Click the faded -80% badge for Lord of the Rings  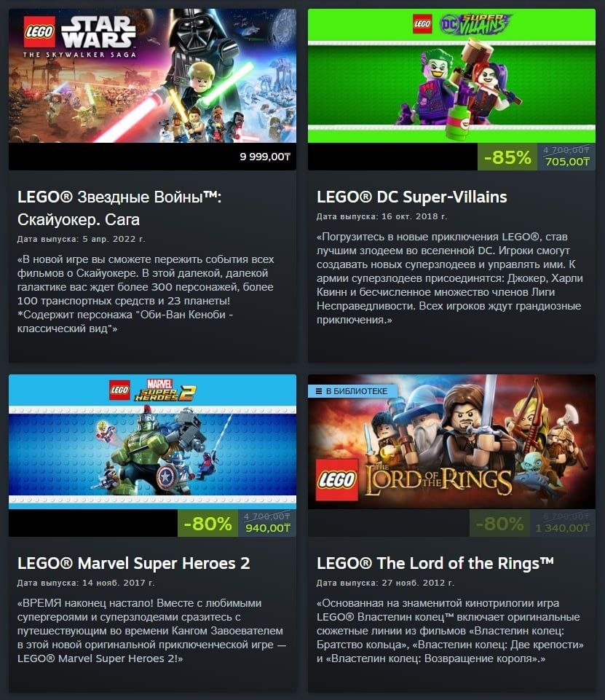pos(499,523)
